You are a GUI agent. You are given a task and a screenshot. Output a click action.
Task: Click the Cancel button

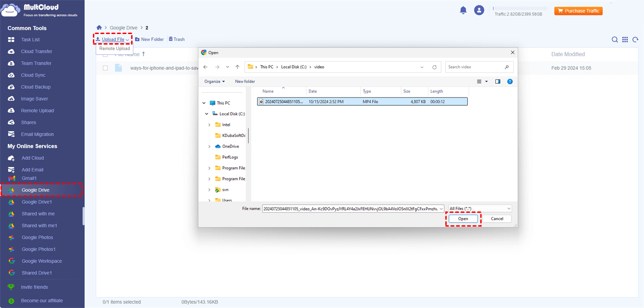pyautogui.click(x=497, y=219)
